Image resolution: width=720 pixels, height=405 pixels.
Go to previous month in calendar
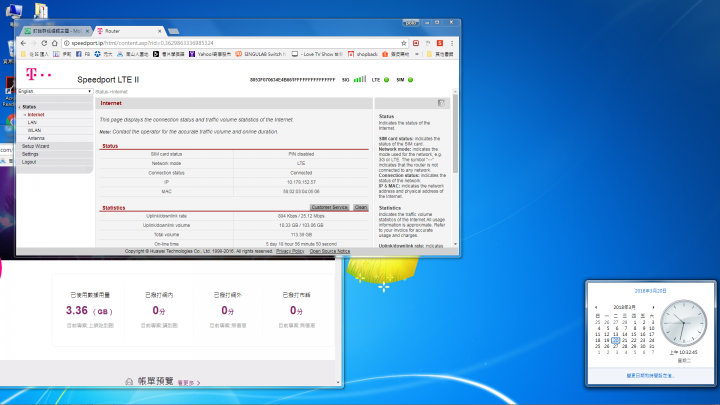point(596,307)
